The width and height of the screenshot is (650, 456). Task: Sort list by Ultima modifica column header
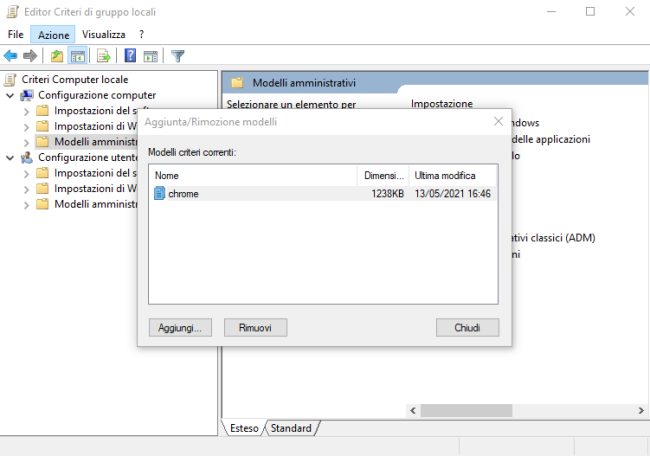point(452,175)
